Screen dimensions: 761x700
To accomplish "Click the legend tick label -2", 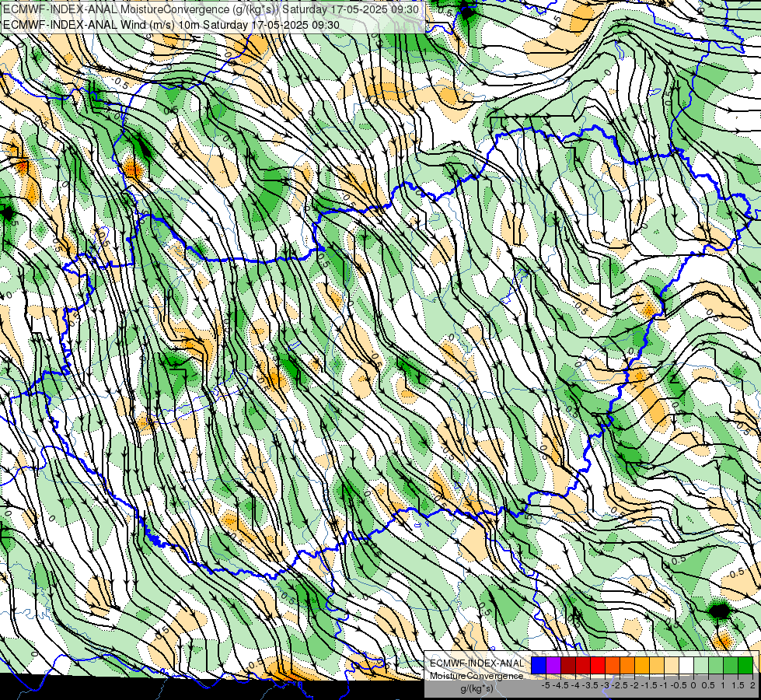I will click(635, 685).
